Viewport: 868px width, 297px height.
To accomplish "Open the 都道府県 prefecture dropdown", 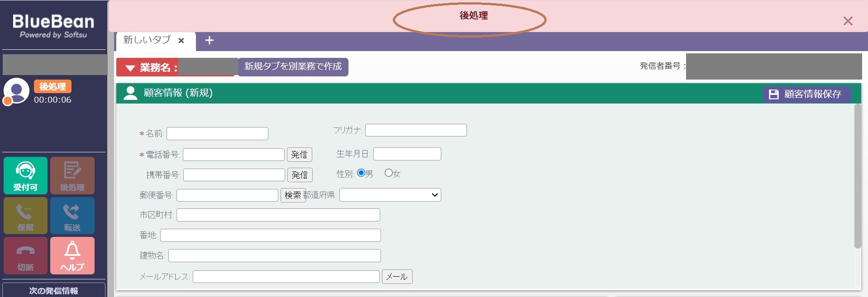I will pyautogui.click(x=390, y=195).
